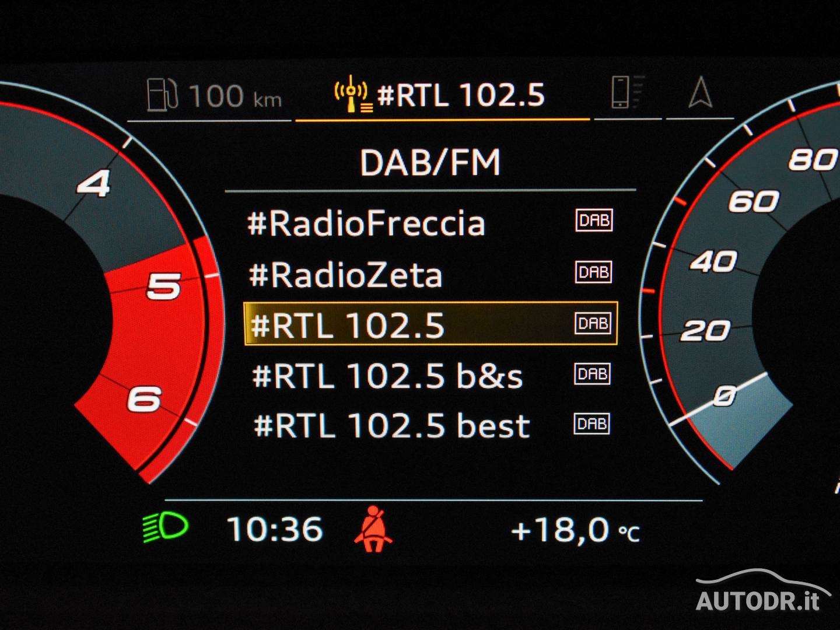Select the radio antenna icon
Screen dimensions: 840x630
pos(352,94)
